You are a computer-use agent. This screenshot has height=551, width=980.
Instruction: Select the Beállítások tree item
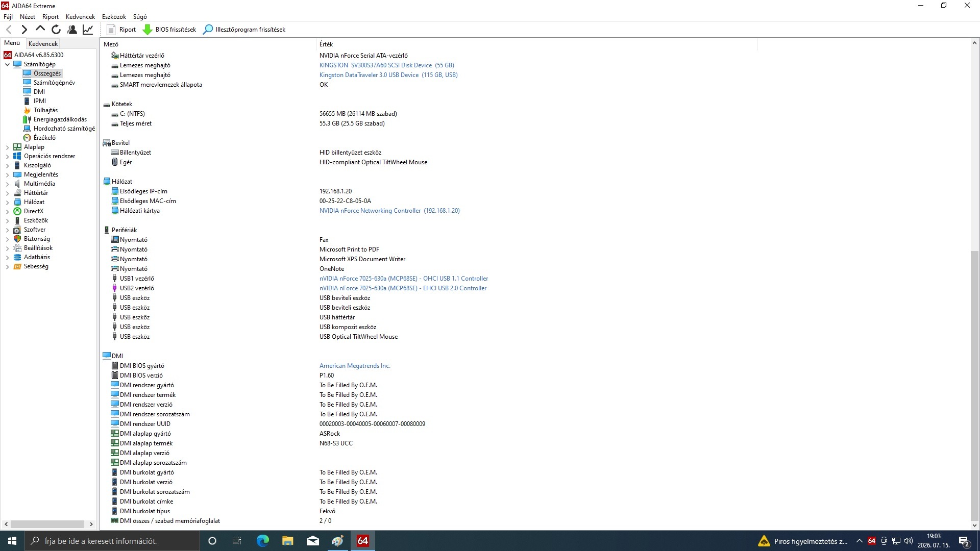tap(38, 248)
